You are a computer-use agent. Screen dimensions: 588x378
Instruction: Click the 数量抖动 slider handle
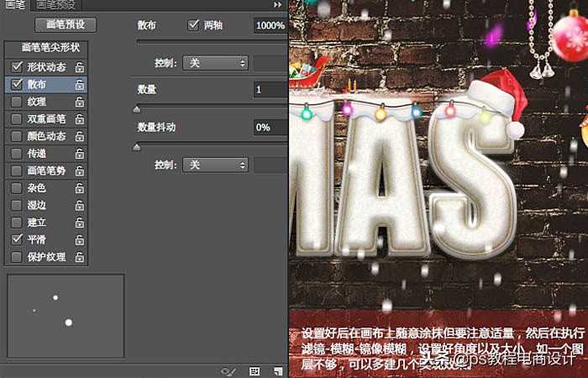[x=137, y=147]
